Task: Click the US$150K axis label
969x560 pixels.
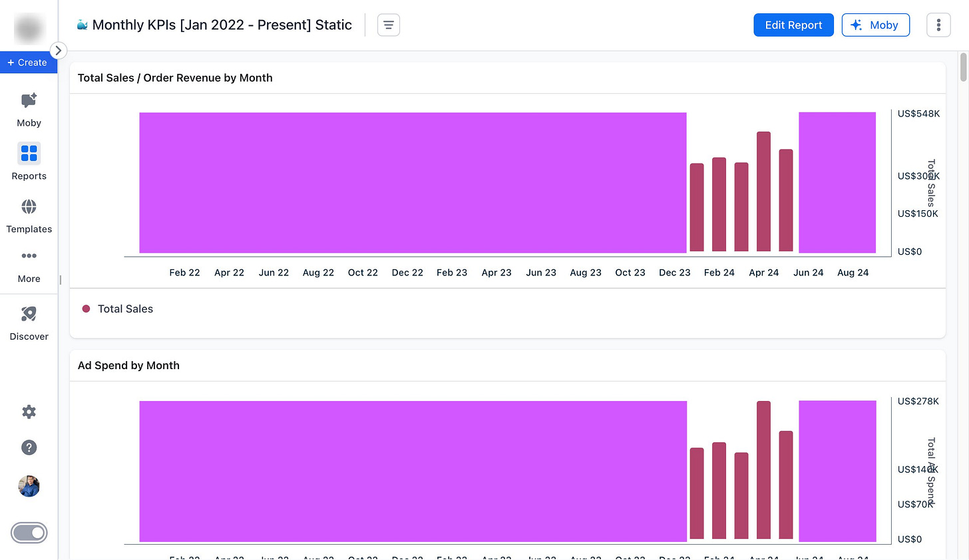Action: (x=918, y=213)
